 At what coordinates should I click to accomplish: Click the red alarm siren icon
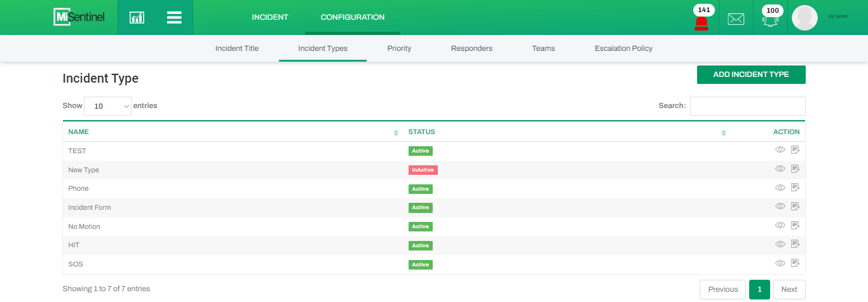click(702, 23)
